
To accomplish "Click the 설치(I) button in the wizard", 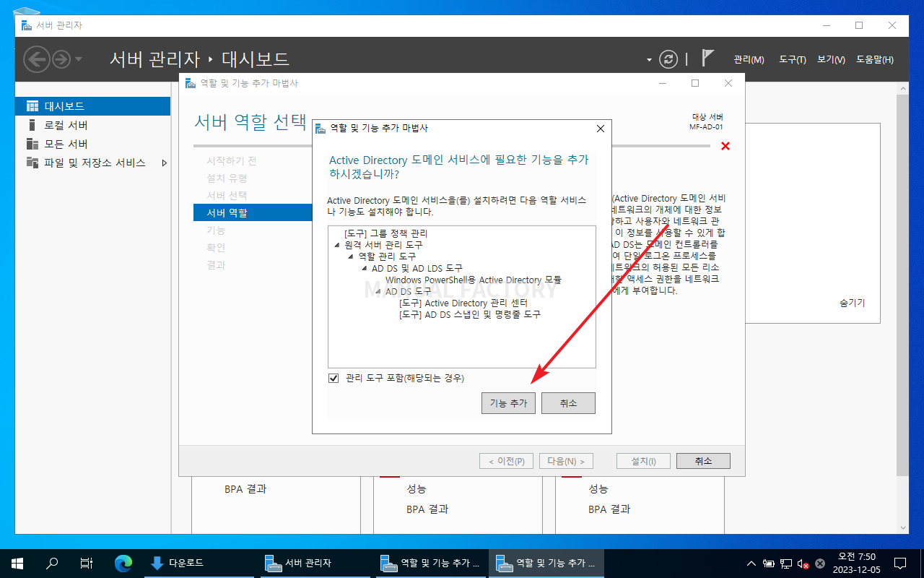I will [x=643, y=461].
